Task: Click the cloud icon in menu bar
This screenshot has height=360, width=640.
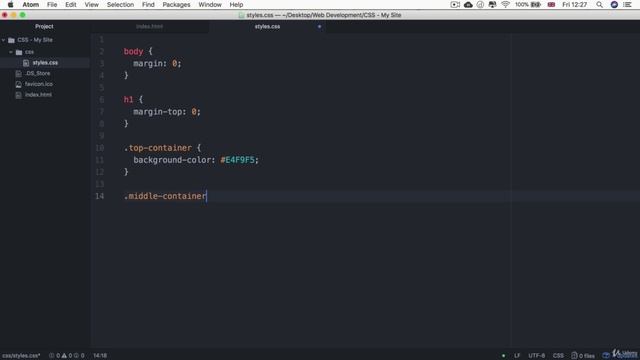Action: point(468,4)
